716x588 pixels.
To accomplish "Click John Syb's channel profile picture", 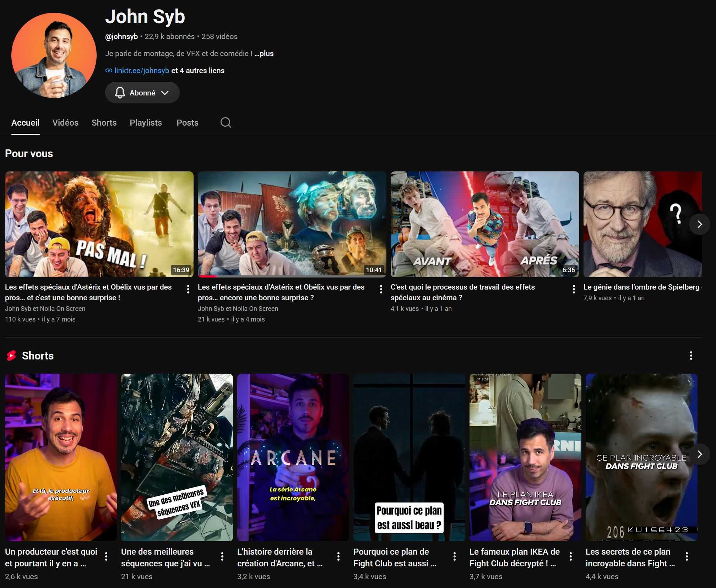I will pyautogui.click(x=54, y=55).
